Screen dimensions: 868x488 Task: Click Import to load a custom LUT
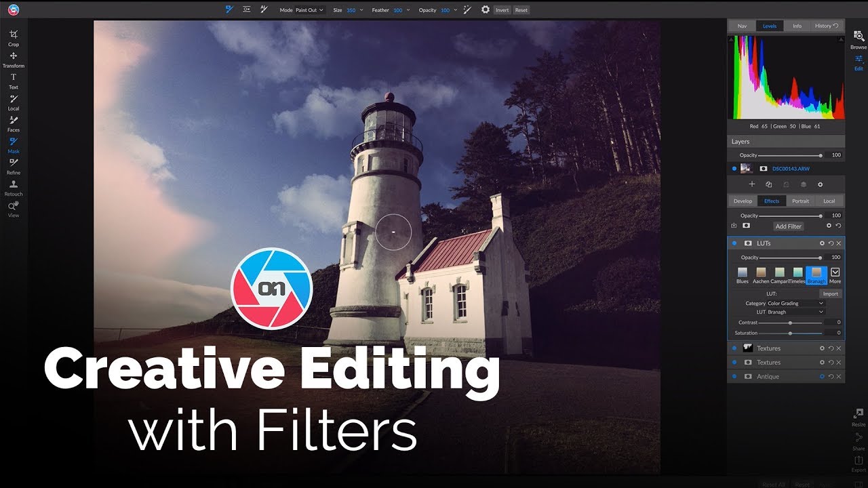point(831,293)
